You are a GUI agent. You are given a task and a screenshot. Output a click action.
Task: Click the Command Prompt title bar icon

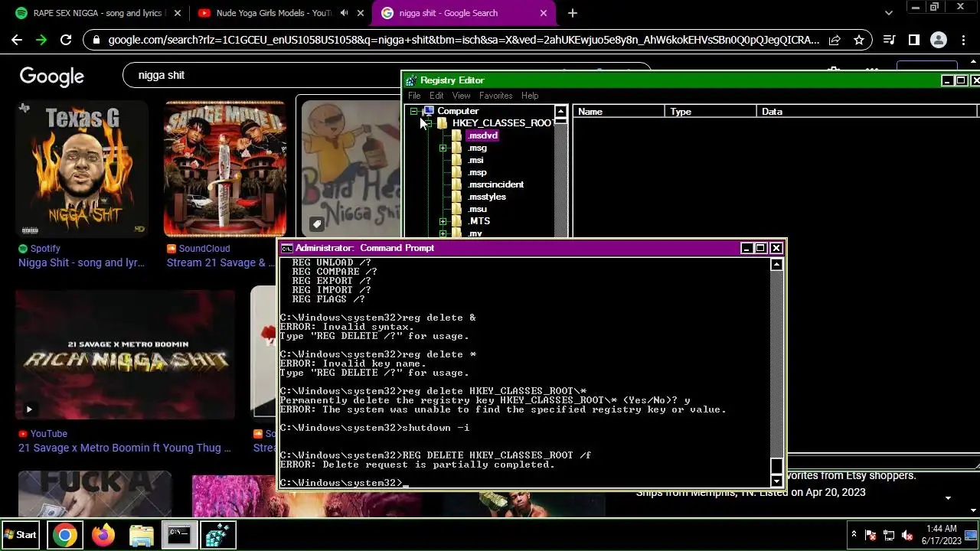(286, 248)
